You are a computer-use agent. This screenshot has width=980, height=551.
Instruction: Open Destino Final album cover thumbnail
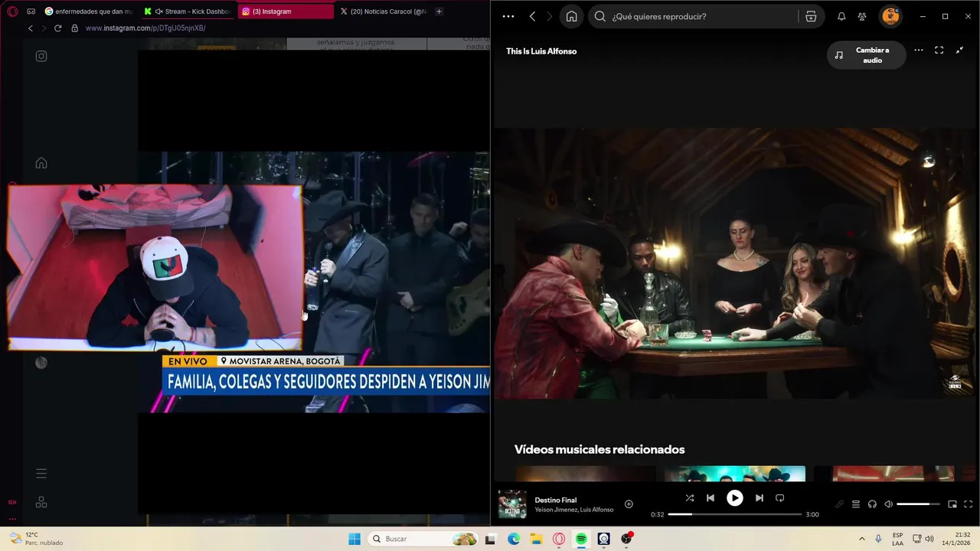click(512, 504)
